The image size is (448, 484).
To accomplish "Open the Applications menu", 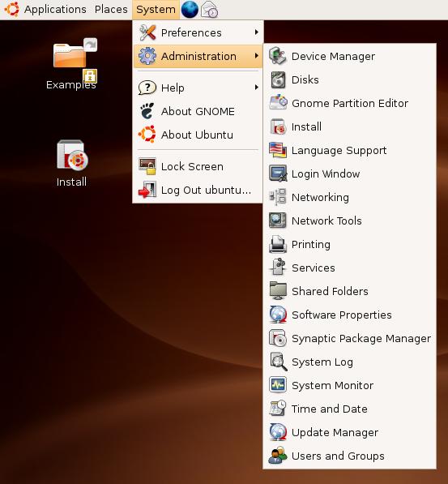I will coord(55,10).
